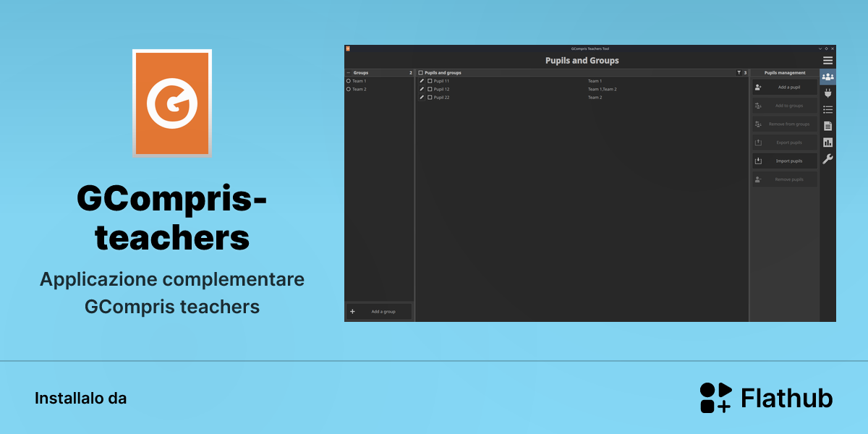Open the bulleted list sidebar icon
Viewport: 868px width, 434px height.
tap(827, 109)
